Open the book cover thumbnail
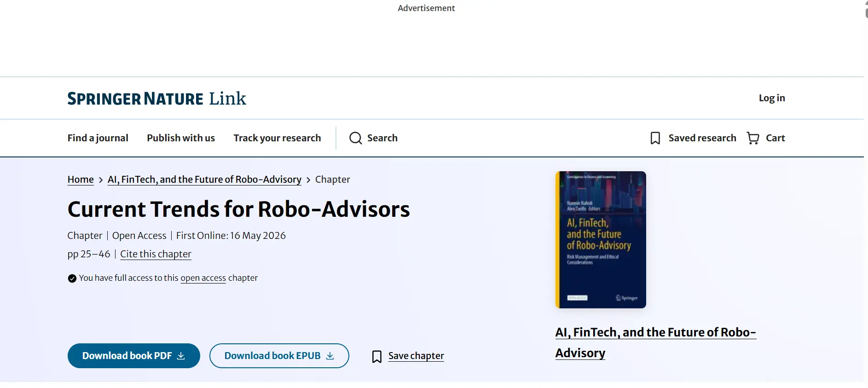Image resolution: width=868 pixels, height=388 pixels. (601, 240)
